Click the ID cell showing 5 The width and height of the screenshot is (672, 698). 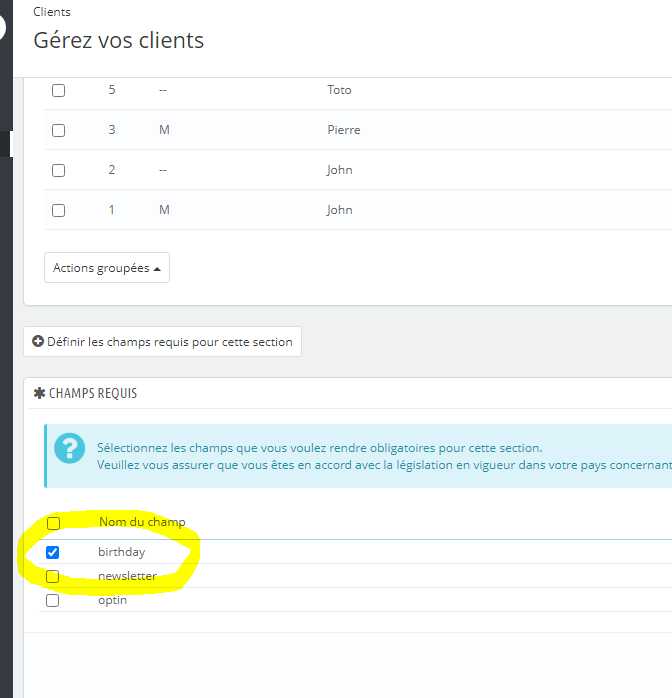point(112,90)
